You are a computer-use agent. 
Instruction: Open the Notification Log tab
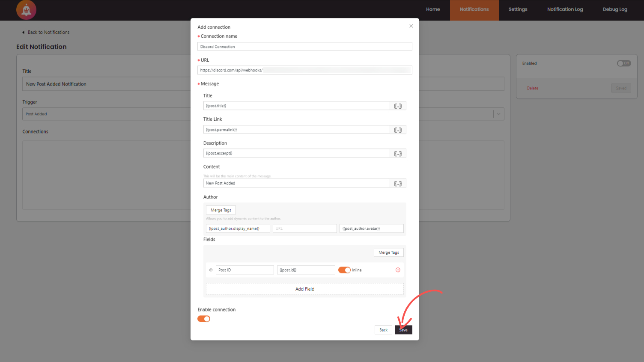click(x=565, y=9)
